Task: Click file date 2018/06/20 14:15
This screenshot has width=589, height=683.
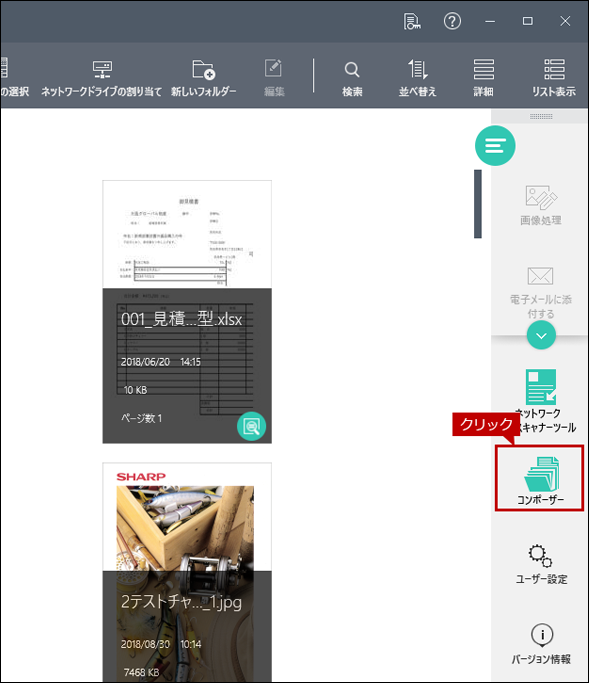Action: (161, 362)
